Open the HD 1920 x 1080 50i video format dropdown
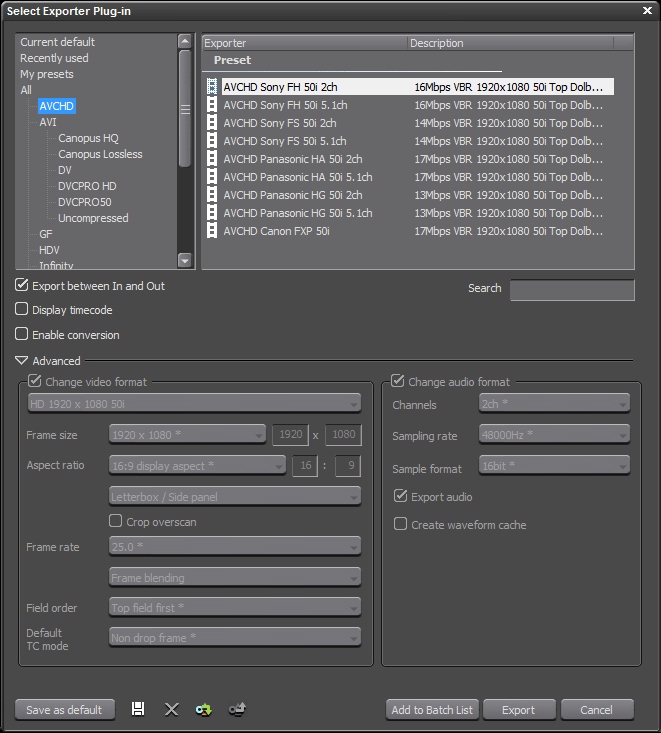The height and width of the screenshot is (733, 661). (194, 403)
